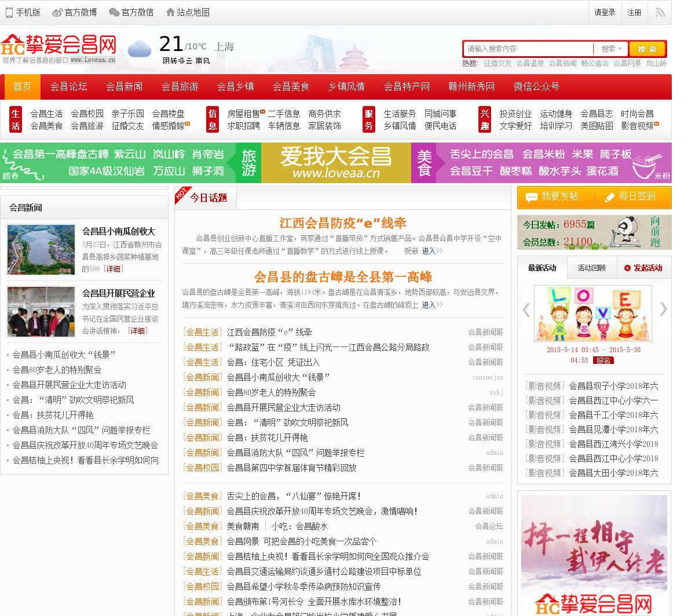This screenshot has height=616, width=695.
Task: Click the 每日签到 check-in button
Action: pos(631,197)
